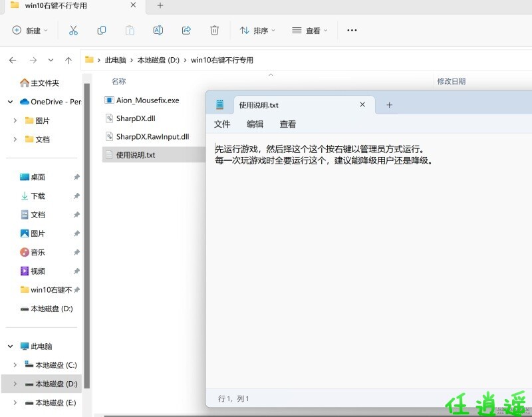Click the Cut scissors icon in toolbar
Viewport: 532px width, 417px height.
coord(73,31)
